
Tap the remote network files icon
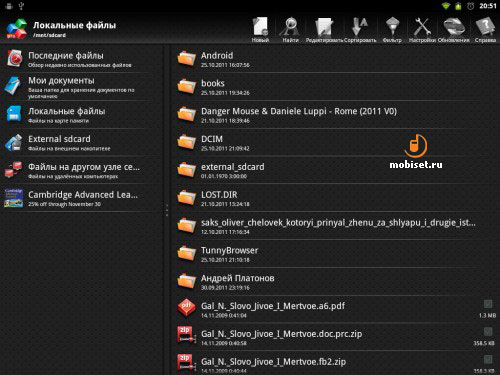14,170
